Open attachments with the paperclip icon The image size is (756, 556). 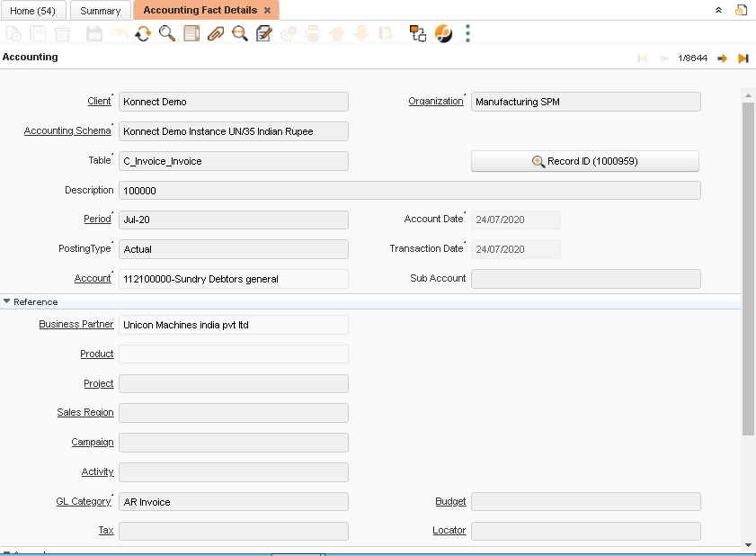point(216,34)
